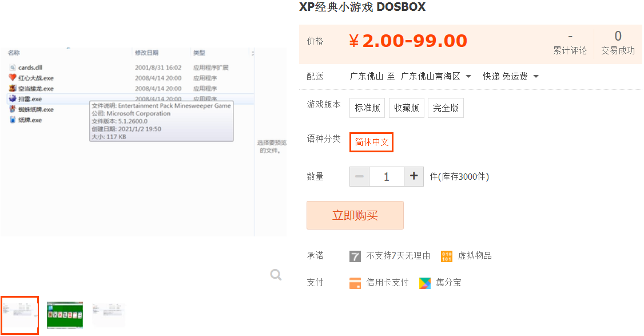644x336 pixels.
Task: Click the 纸牌.exe cards icon
Action: [13, 120]
